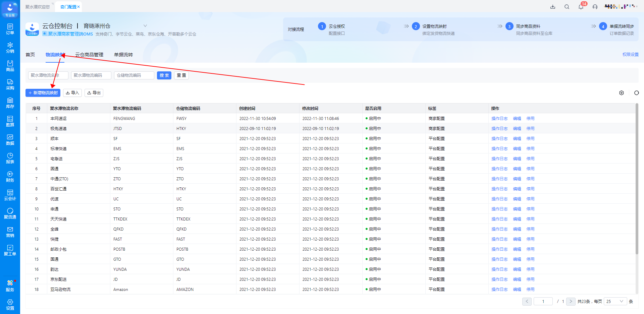Click the 搜索 search button
Screen dimensions: 644x314
point(164,75)
